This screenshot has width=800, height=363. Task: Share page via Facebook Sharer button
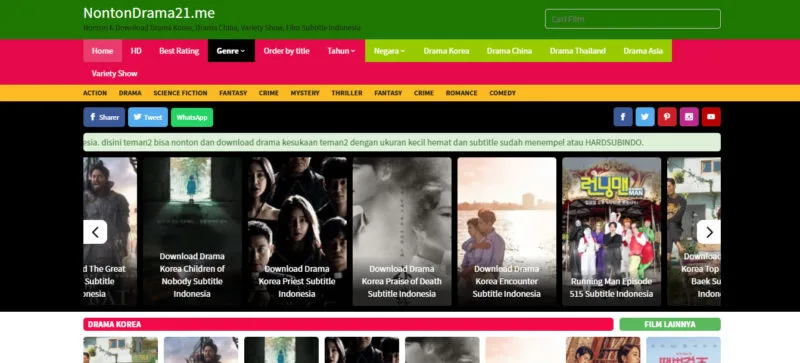[104, 117]
